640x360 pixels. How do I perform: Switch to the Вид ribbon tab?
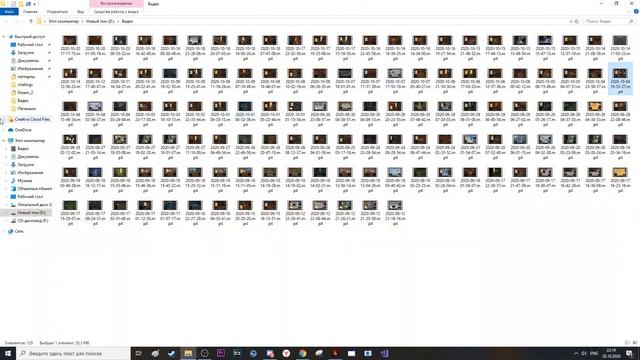point(80,12)
